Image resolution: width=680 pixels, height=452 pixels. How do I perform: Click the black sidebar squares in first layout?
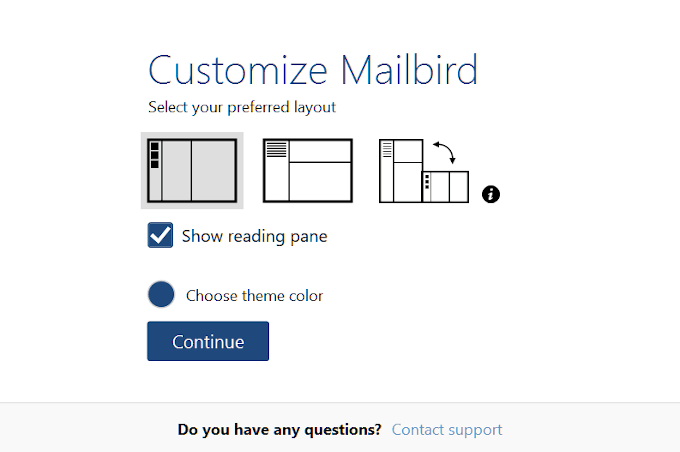155,156
